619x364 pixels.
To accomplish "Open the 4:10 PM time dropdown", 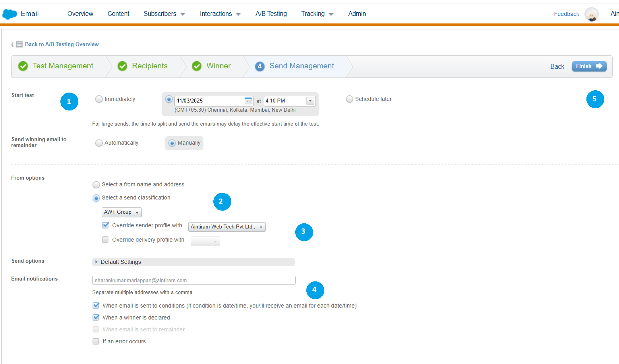I will click(x=310, y=101).
